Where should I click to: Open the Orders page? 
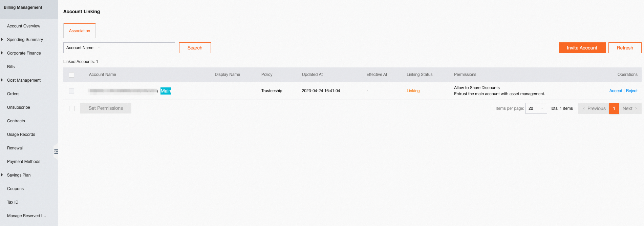(x=13, y=94)
